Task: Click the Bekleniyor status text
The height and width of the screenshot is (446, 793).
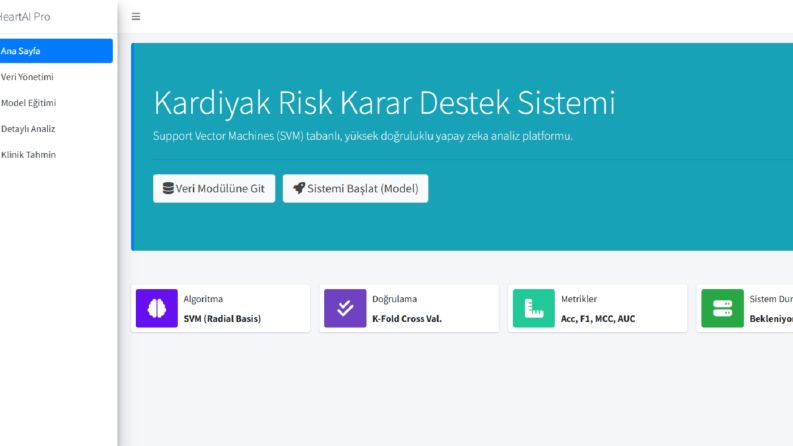Action: pos(771,319)
